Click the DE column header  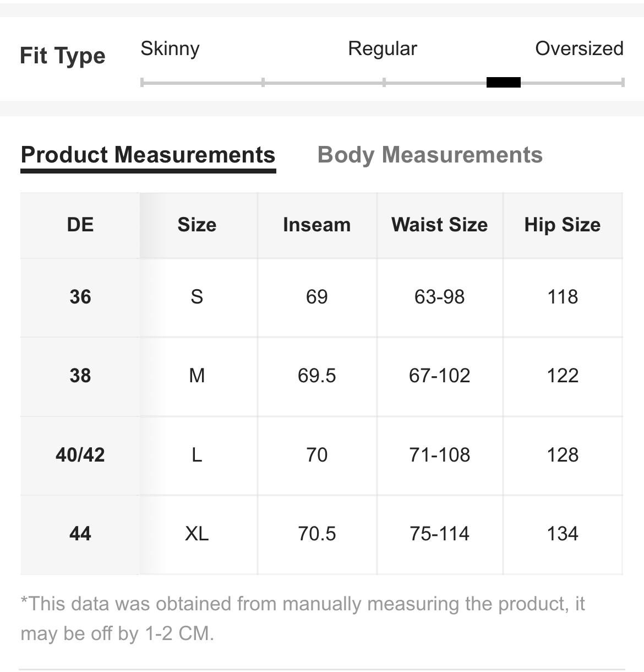coord(80,225)
